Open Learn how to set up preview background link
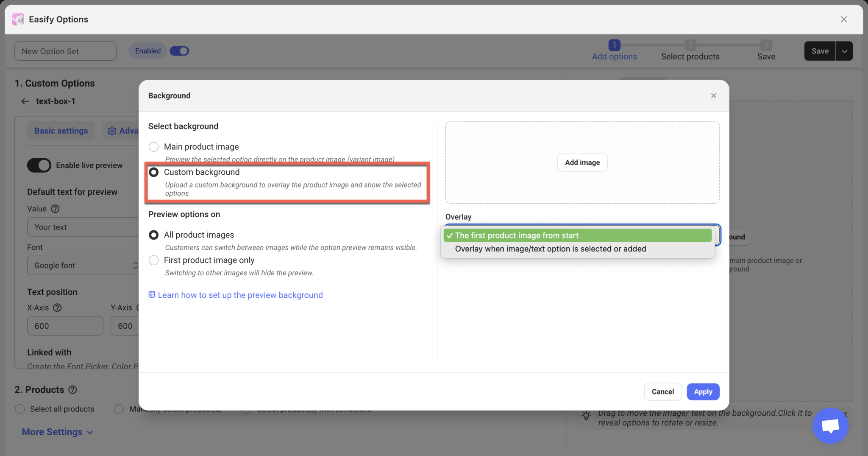Viewport: 868px width, 456px height. 240,295
